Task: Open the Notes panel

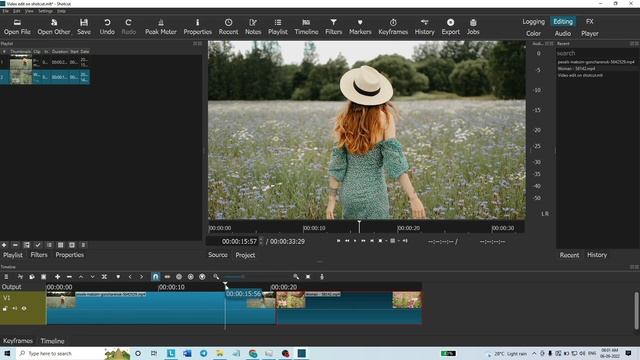Action: [x=253, y=27]
